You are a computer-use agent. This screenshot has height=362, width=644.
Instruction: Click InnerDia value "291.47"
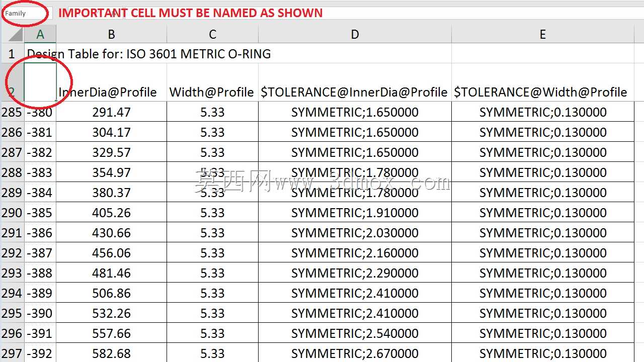point(111,112)
